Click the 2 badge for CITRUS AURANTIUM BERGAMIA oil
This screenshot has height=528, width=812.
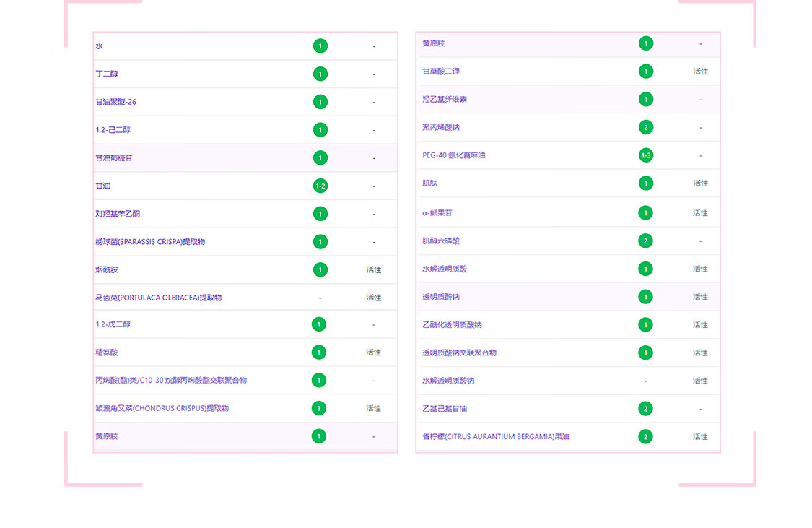pos(645,437)
